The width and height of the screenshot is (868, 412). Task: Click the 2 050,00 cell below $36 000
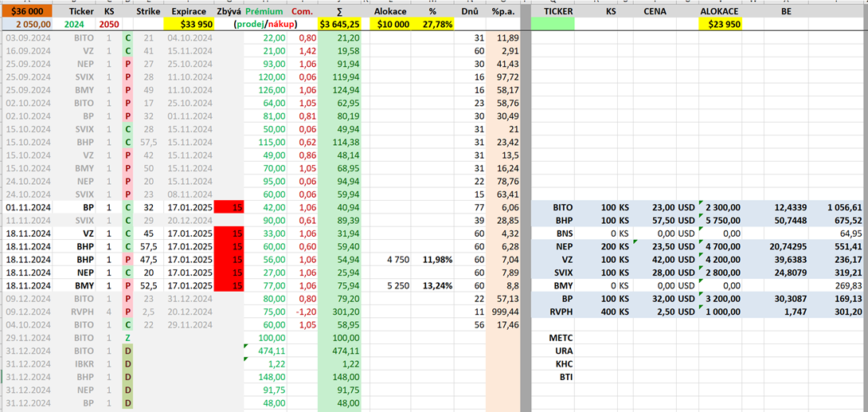pos(27,25)
